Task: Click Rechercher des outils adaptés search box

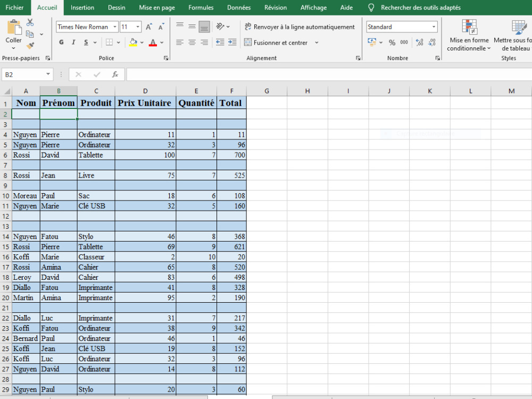Action: tap(420, 7)
